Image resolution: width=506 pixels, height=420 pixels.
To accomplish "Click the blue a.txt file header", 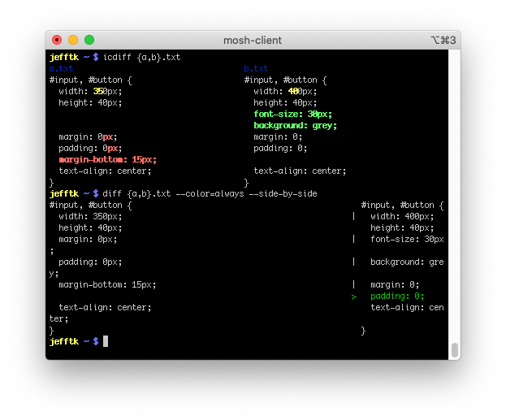I will click(61, 69).
